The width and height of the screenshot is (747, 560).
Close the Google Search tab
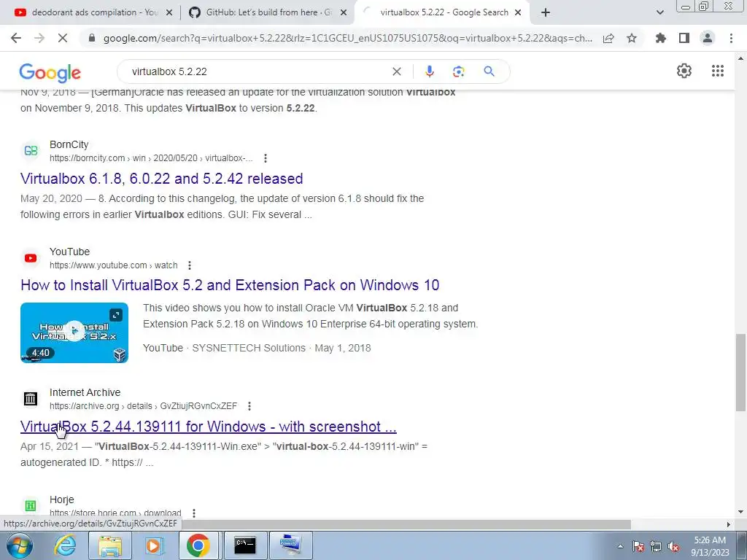tap(518, 13)
